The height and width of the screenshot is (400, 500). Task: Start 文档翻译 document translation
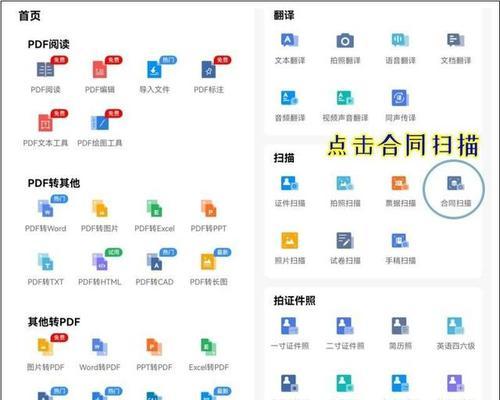[456, 41]
